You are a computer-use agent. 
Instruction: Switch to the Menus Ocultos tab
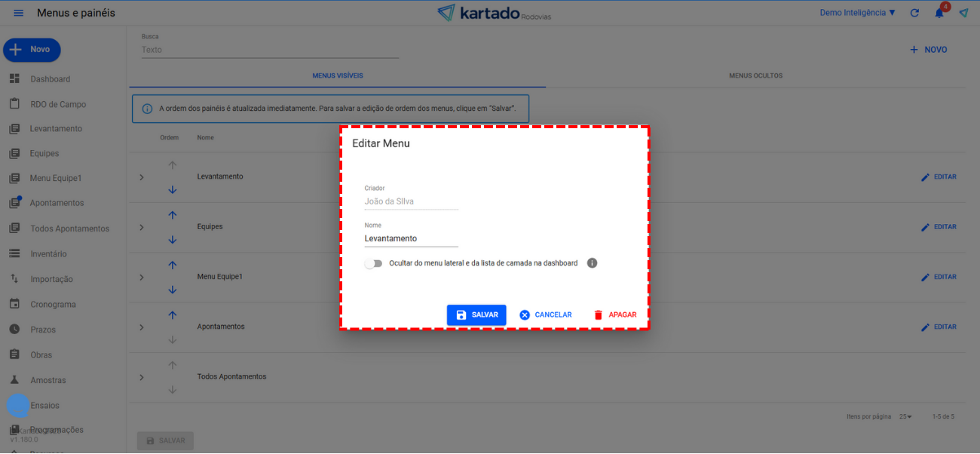tap(755, 76)
